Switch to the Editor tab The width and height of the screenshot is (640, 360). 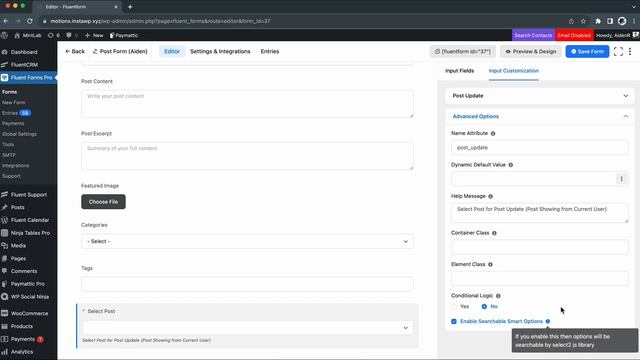[172, 51]
